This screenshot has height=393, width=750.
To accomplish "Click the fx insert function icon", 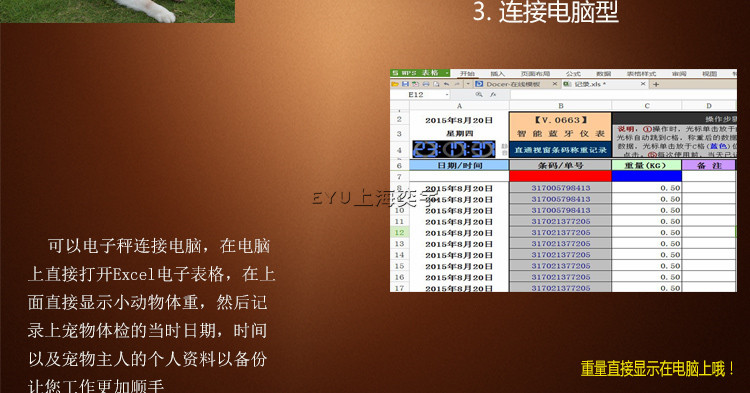I will 493,95.
